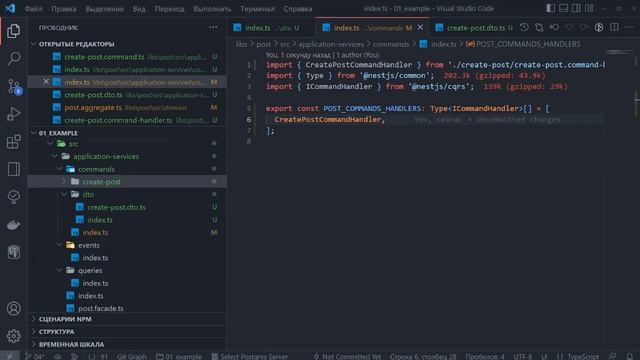Image resolution: width=640 pixels, height=360 pixels.
Task: Open the Accounts menu icon
Action: (x=13, y=309)
